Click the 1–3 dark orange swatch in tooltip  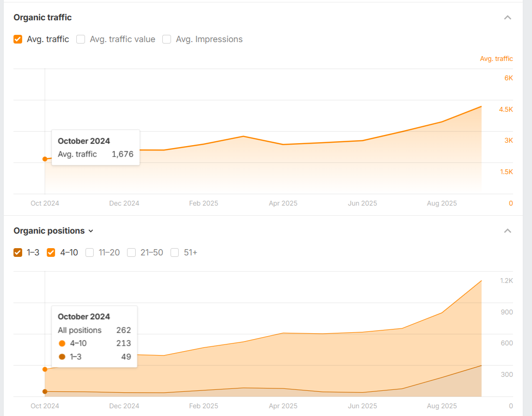(x=62, y=357)
